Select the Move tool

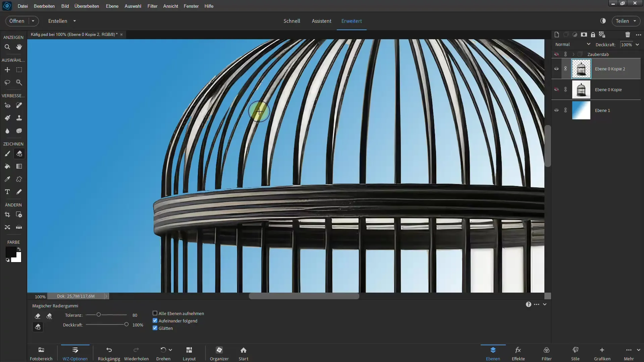click(7, 70)
